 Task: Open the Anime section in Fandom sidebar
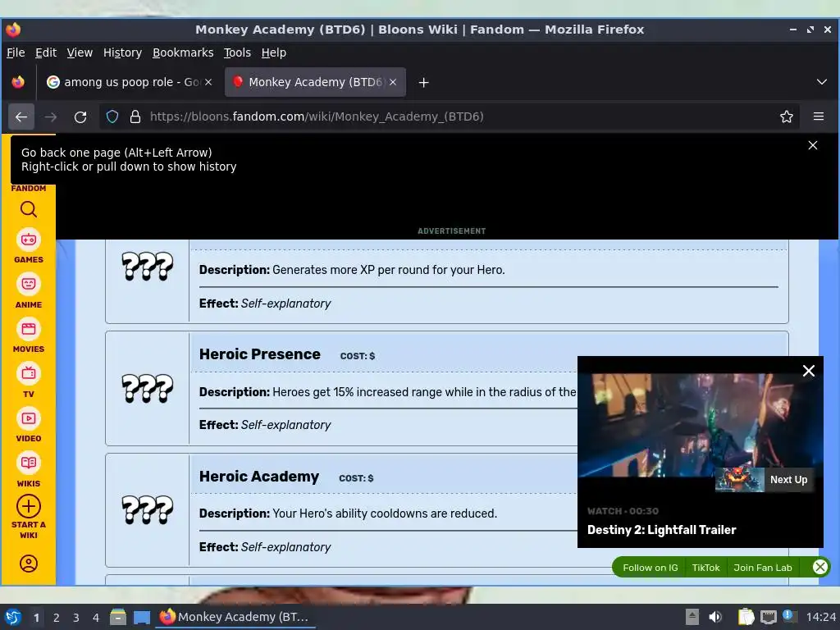point(29,291)
